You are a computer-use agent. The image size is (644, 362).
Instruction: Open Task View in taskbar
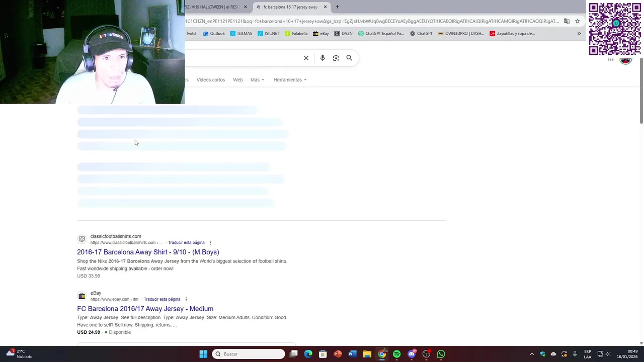[x=294, y=354]
